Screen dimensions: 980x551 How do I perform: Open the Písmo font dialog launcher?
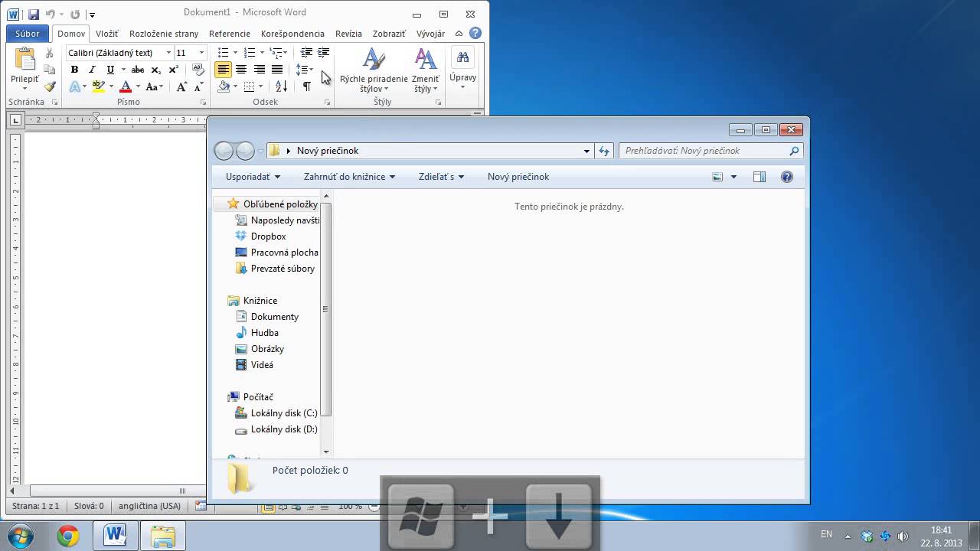point(204,102)
